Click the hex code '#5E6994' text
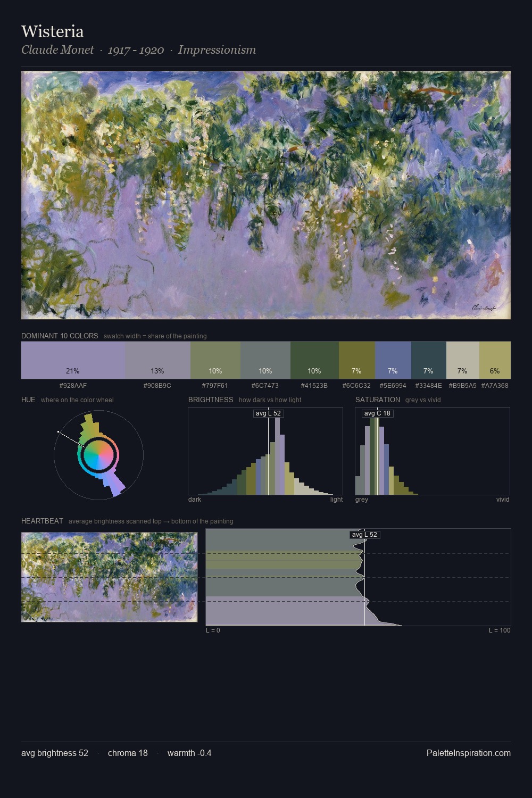The width and height of the screenshot is (532, 798). click(x=393, y=385)
